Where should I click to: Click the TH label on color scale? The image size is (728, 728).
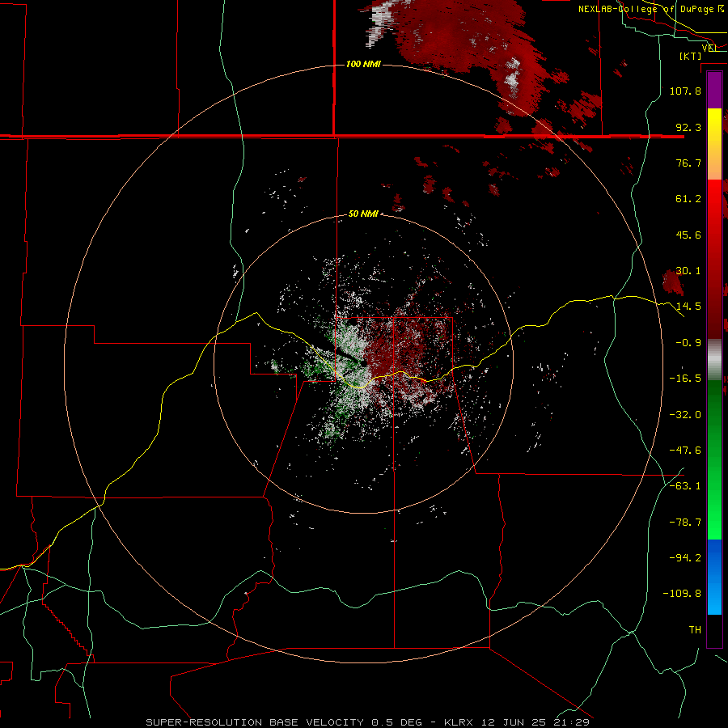click(x=695, y=630)
